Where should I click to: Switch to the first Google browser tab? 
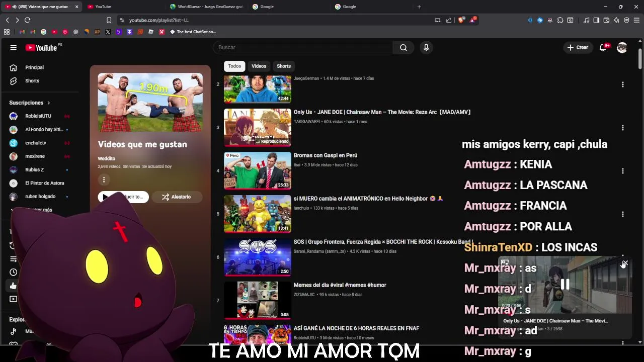click(x=289, y=7)
